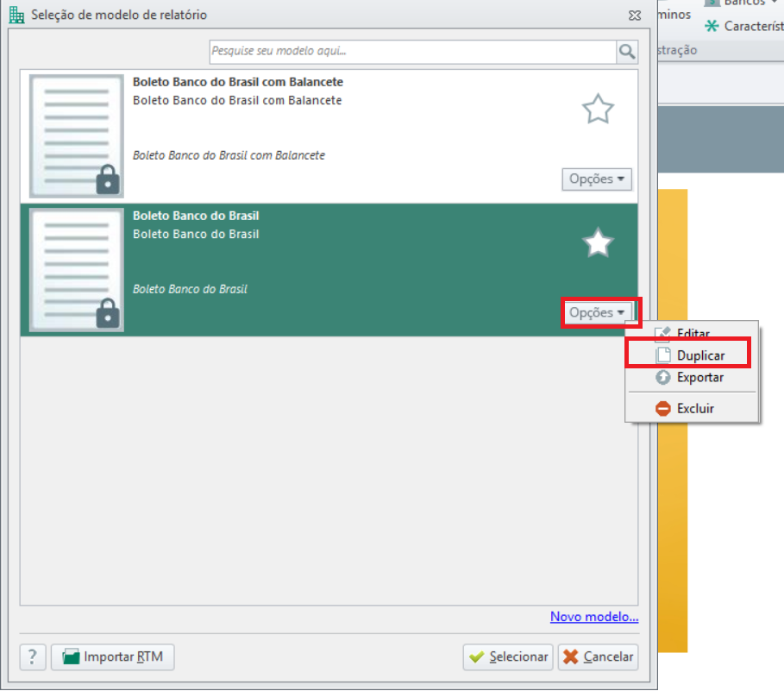Confirm with the Selecionar button

(x=508, y=656)
